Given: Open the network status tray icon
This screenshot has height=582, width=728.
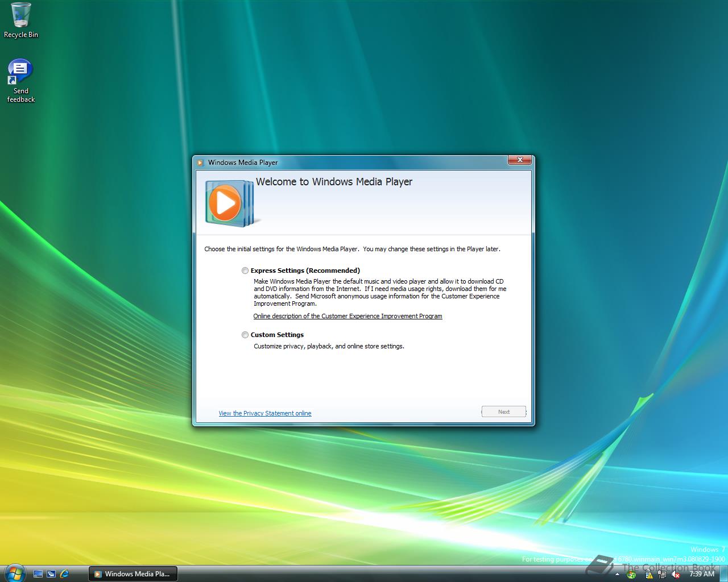Looking at the screenshot, I should coord(662,575).
